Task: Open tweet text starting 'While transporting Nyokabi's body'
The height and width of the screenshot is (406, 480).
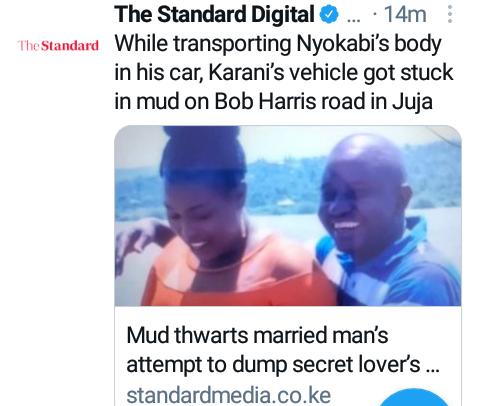Action: 284,72
